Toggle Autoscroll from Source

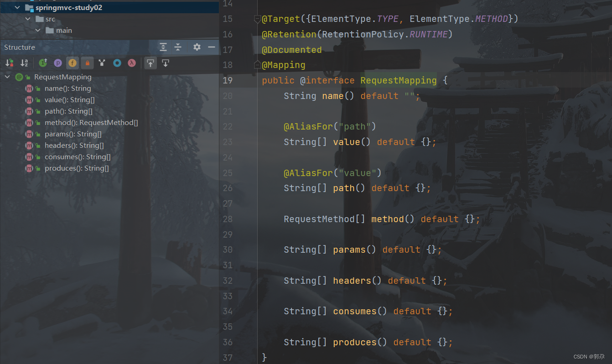166,63
